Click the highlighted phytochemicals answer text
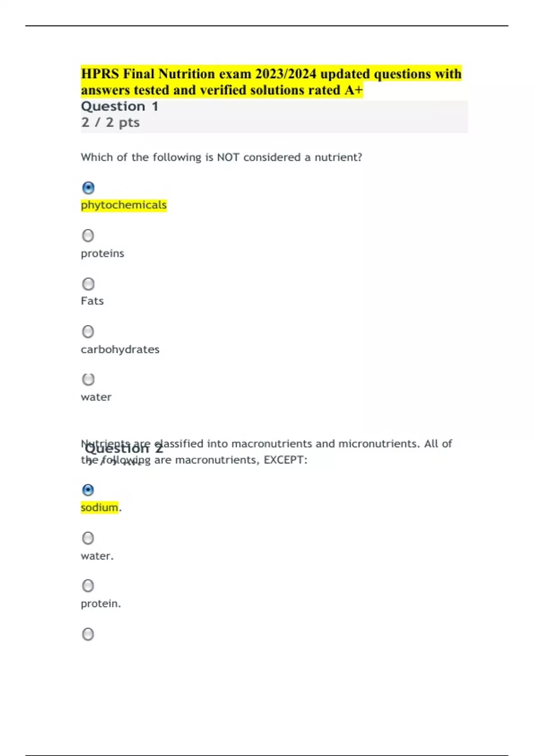Viewport: 534px width, 756px height. (x=124, y=205)
